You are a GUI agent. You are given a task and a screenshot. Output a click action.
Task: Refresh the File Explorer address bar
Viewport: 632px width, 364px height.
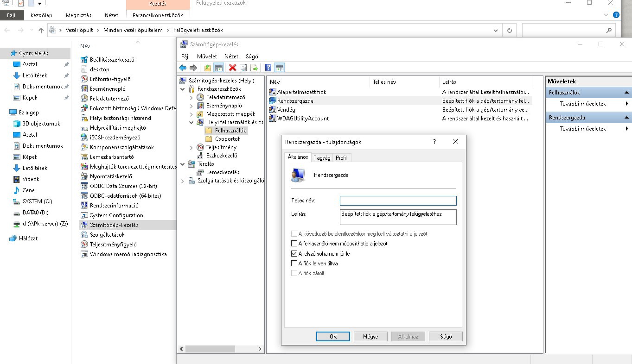510,30
